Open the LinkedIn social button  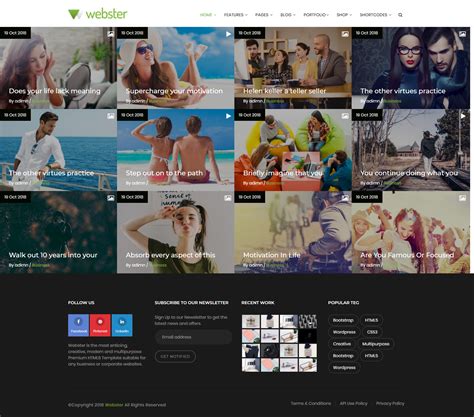point(122,325)
